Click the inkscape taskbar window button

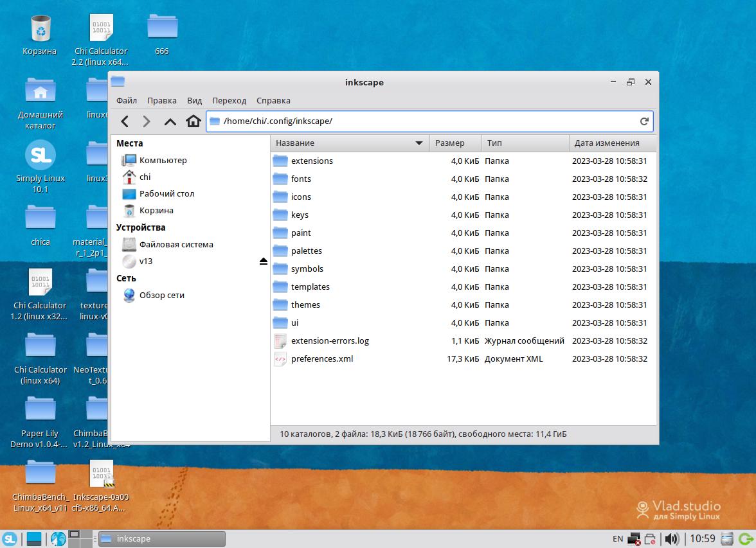pos(161,538)
